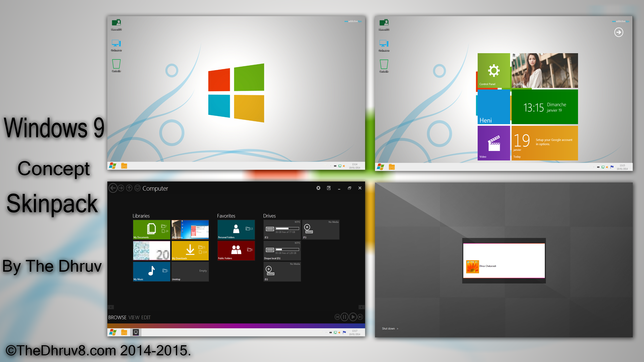Screen dimensions: 644x362
Task: Click 13:14 clock on top-left desktop taskbar
Action: coord(355,166)
